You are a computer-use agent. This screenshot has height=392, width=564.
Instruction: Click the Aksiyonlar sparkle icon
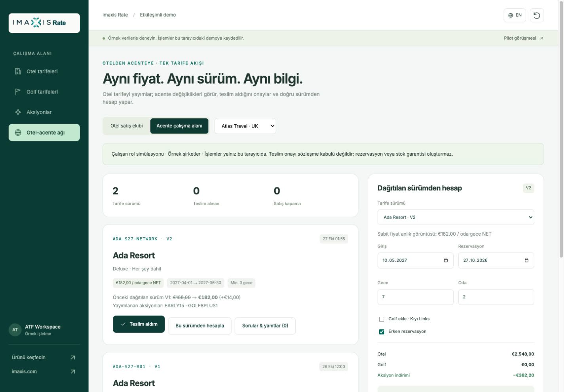(18, 112)
